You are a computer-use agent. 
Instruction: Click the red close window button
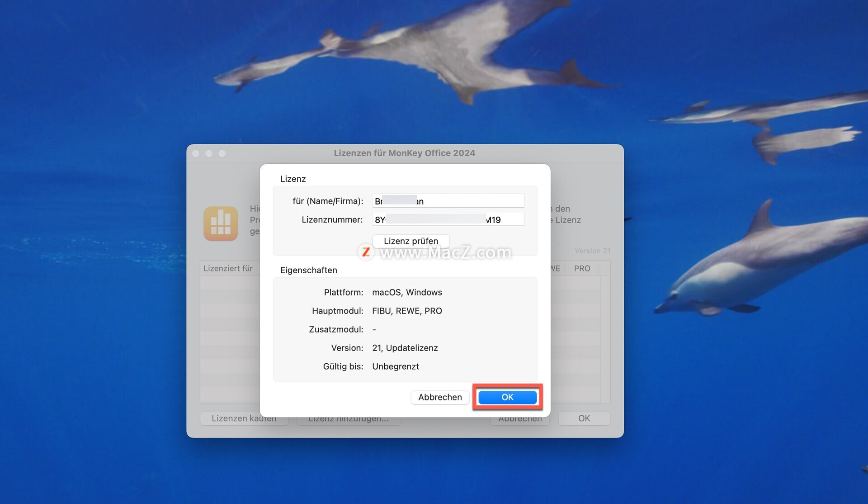pyautogui.click(x=196, y=153)
